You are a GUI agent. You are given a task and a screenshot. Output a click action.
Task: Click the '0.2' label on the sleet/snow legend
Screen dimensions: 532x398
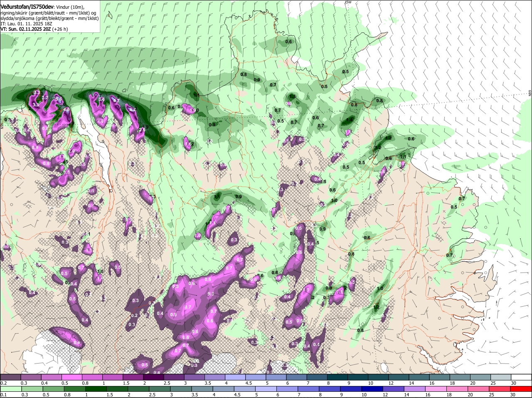(3, 383)
